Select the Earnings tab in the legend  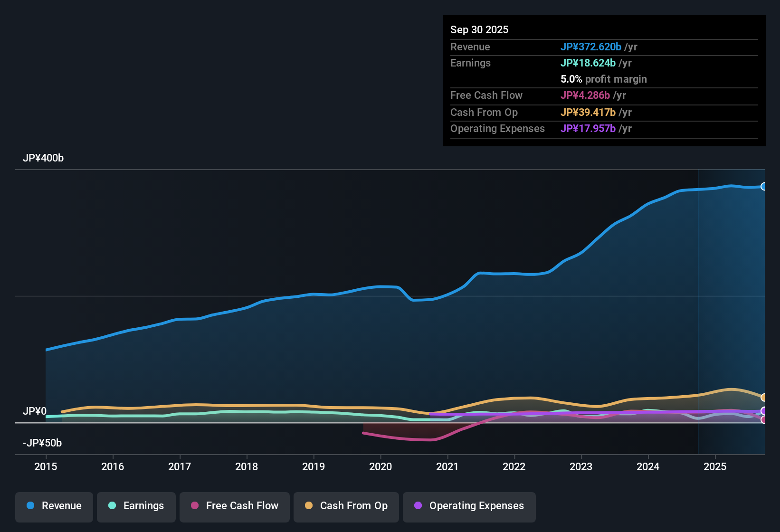click(143, 506)
